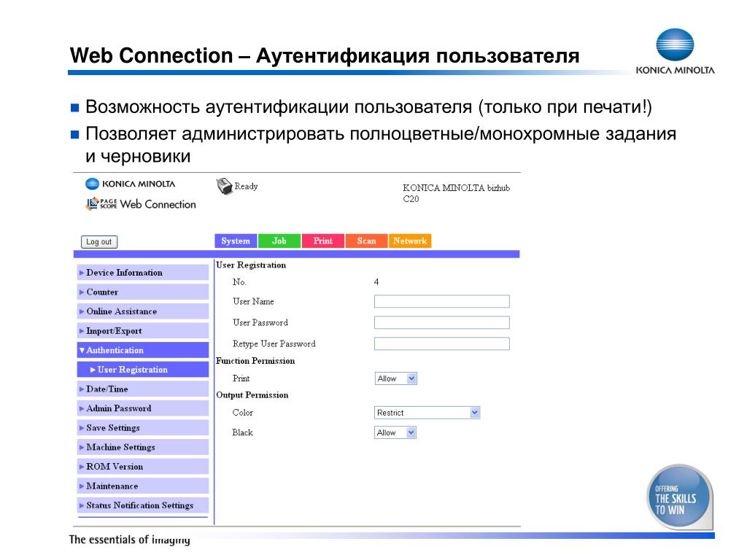Click the printer Ready status icon

[224, 186]
